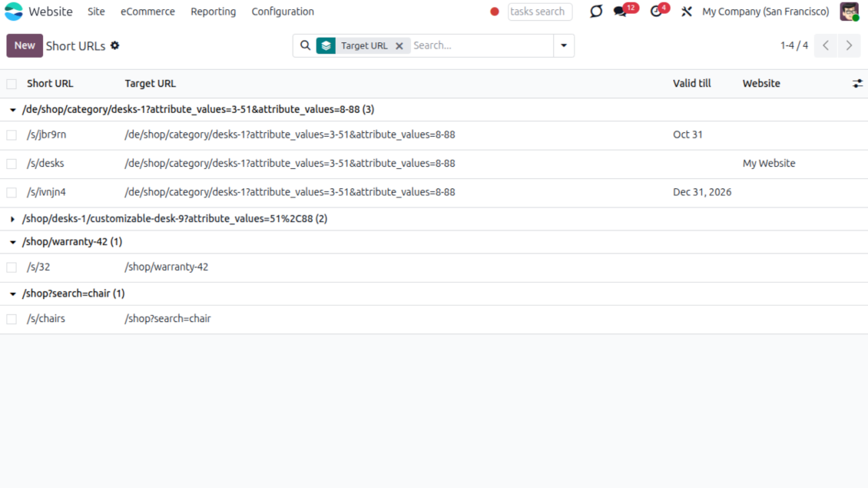The image size is (868, 488).
Task: Click the tasks search input field
Action: [539, 12]
